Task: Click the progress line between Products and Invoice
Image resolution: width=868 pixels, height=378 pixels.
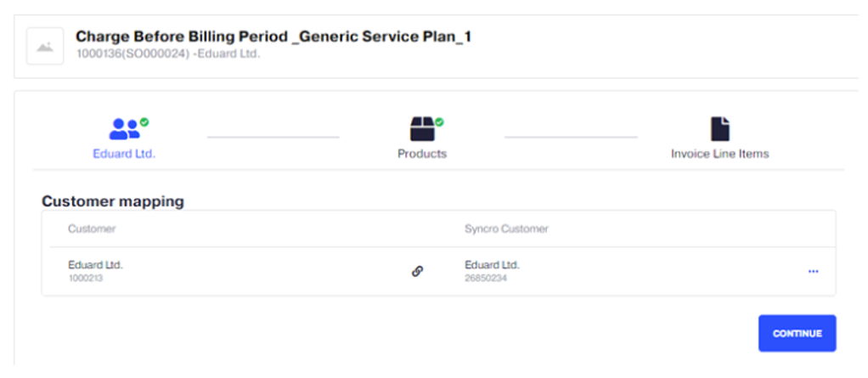Action: coord(571,137)
